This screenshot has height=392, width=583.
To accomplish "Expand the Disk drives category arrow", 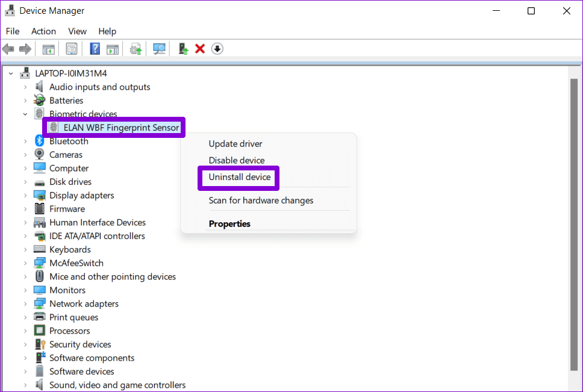I will (x=25, y=182).
